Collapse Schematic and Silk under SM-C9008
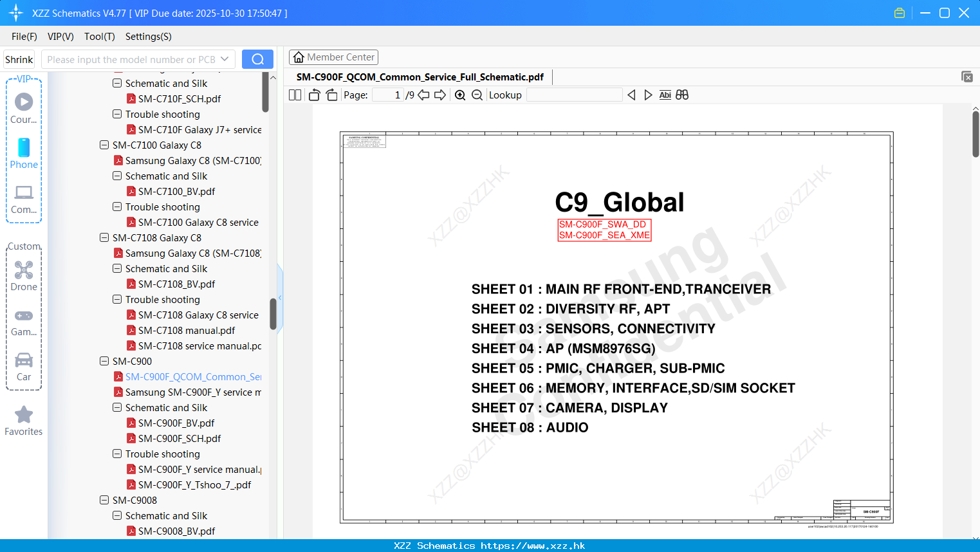Image resolution: width=980 pixels, height=552 pixels. (x=117, y=515)
